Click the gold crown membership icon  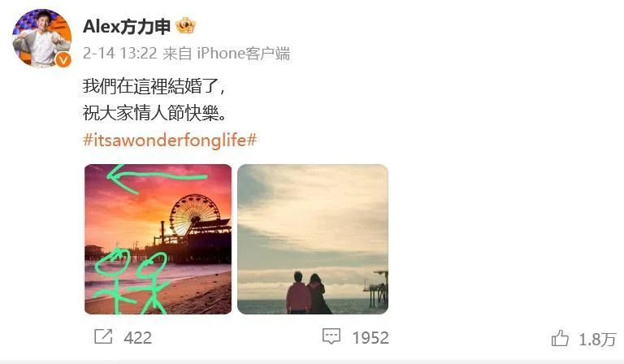tap(186, 26)
